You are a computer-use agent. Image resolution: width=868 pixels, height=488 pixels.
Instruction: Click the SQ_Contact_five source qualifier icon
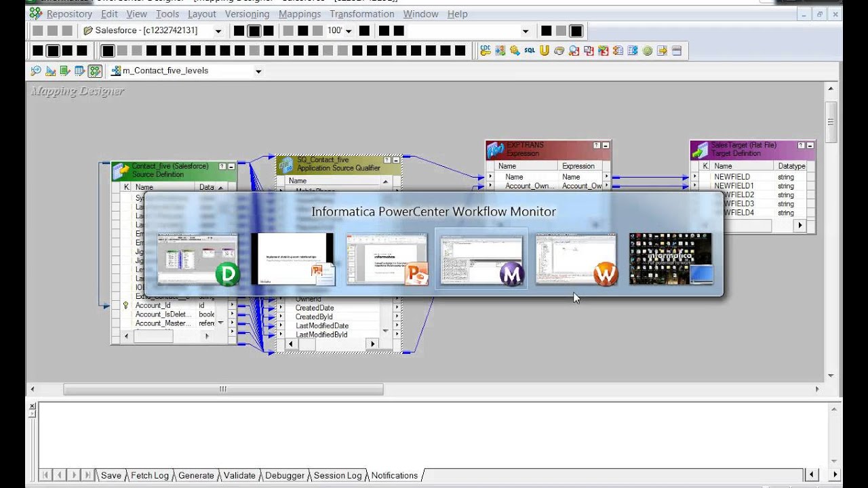pos(286,164)
